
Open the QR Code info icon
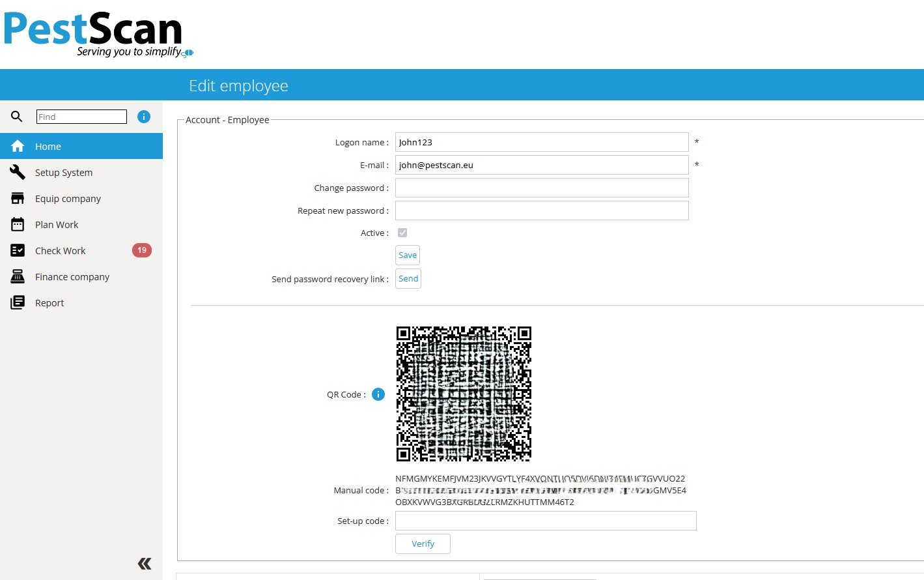378,394
